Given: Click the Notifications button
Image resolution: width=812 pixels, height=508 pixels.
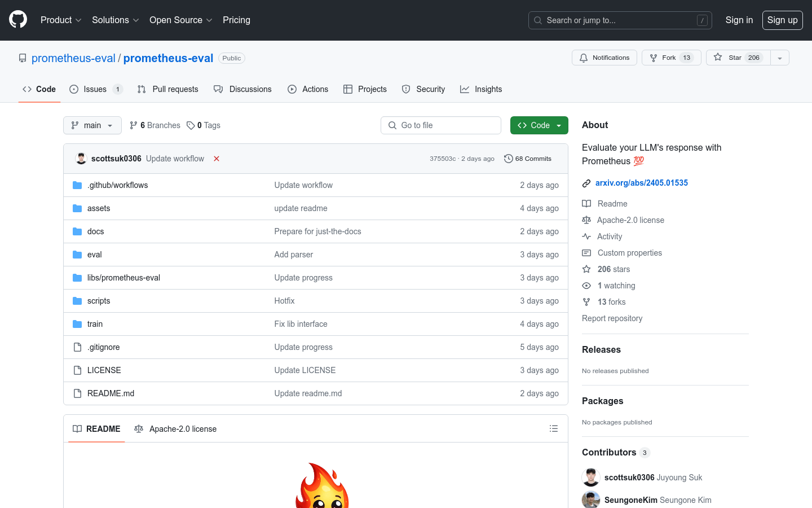Looking at the screenshot, I should click(604, 58).
